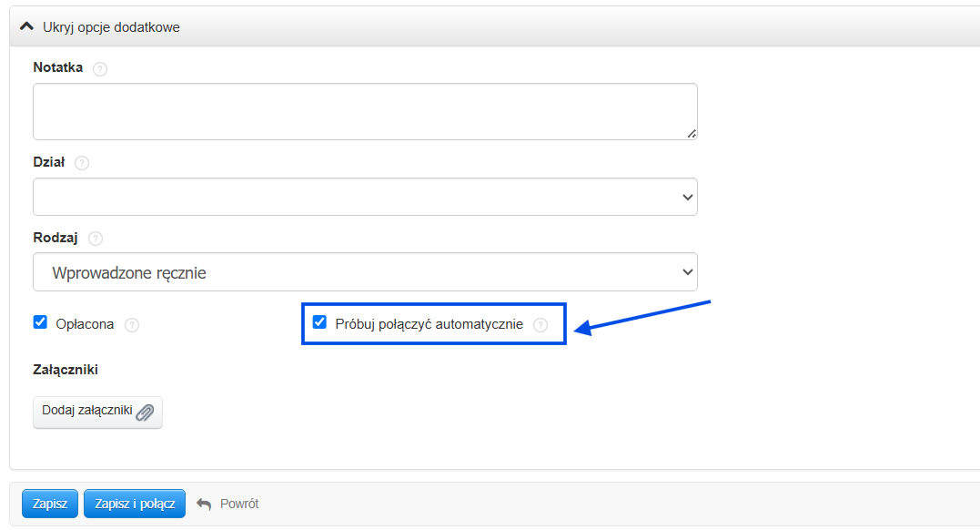Click the Powrót link

[239, 504]
